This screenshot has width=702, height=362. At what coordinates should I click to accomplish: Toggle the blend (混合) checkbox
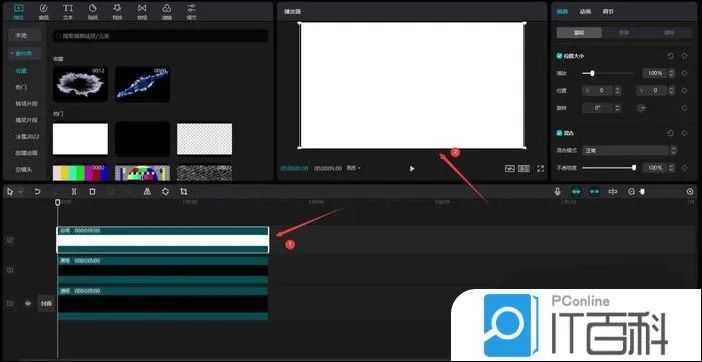tap(559, 133)
